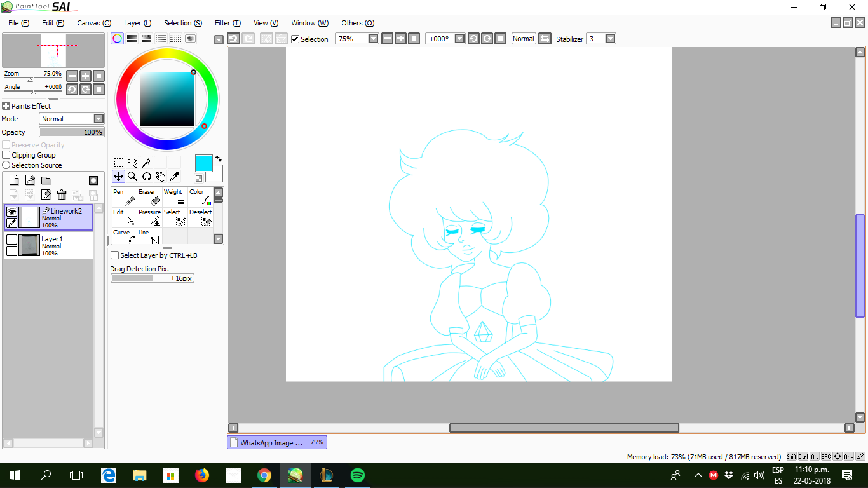Image resolution: width=868 pixels, height=488 pixels.
Task: Select the Curve tool
Action: tap(124, 236)
